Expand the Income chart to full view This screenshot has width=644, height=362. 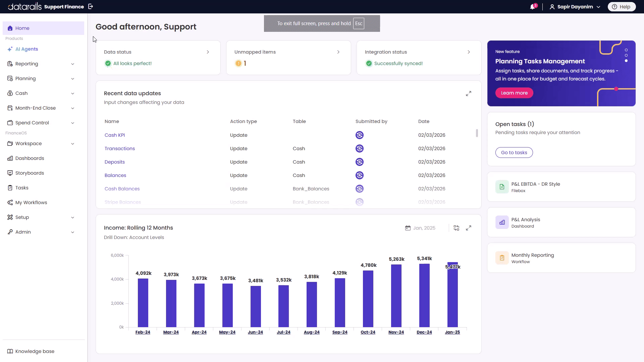[469, 228]
